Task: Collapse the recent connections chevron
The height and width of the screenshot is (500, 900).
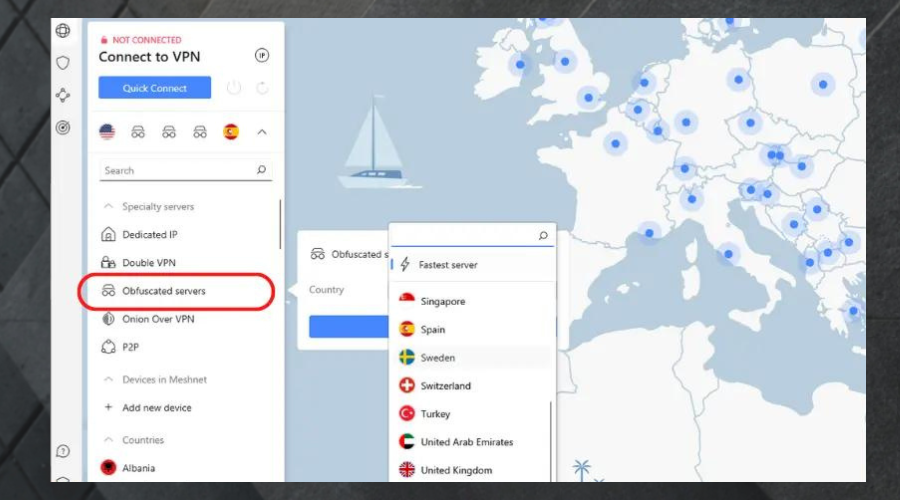Action: 262,132
